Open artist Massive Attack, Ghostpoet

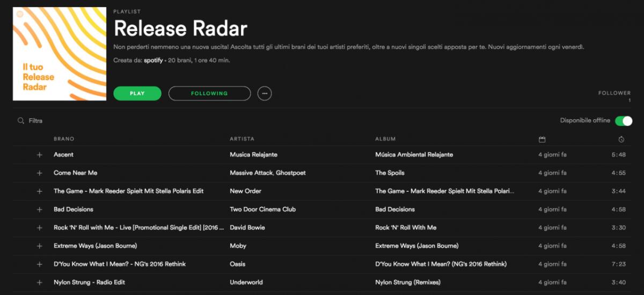click(x=268, y=173)
